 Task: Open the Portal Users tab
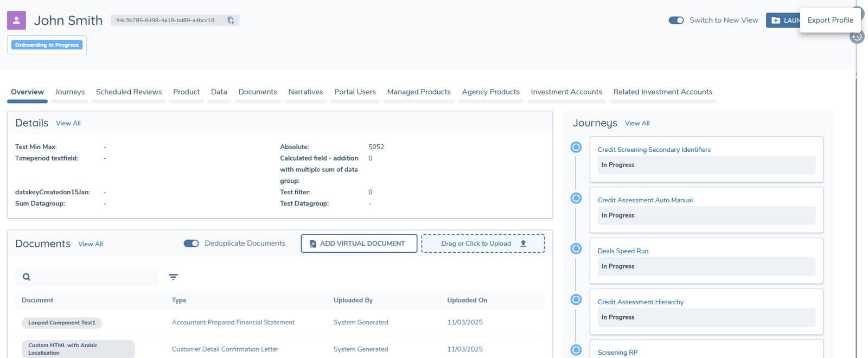(355, 92)
